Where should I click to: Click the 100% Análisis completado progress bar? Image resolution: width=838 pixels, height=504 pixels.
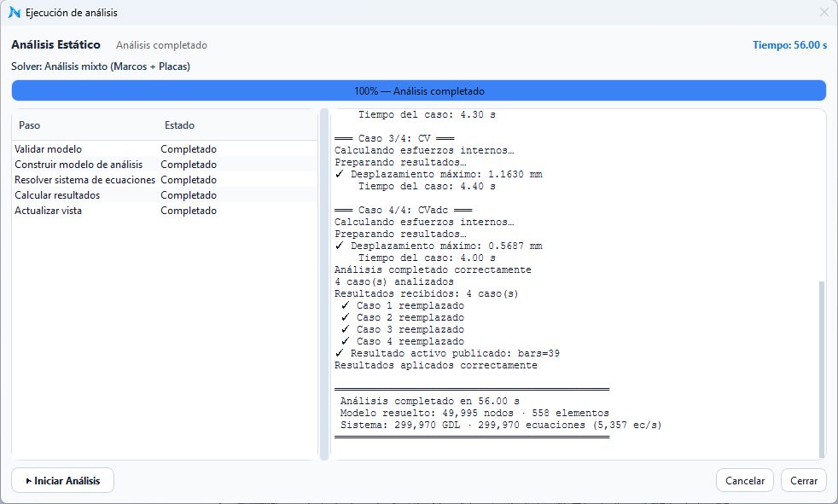pyautogui.click(x=419, y=90)
